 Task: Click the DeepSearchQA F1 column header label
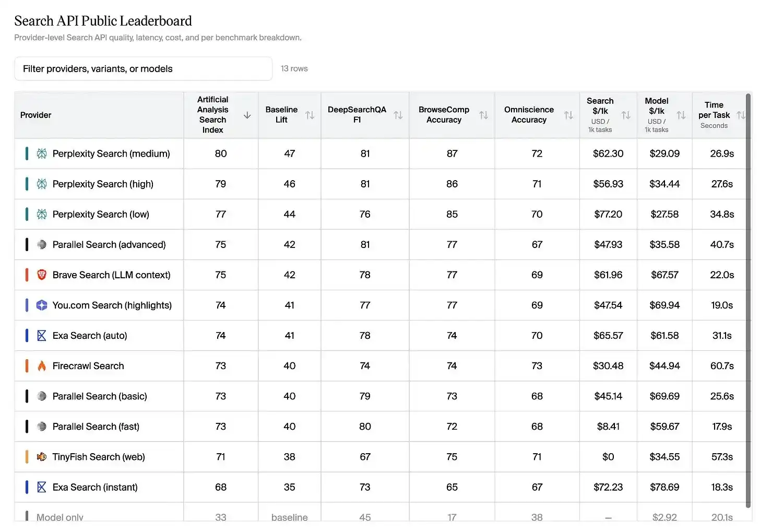point(357,115)
